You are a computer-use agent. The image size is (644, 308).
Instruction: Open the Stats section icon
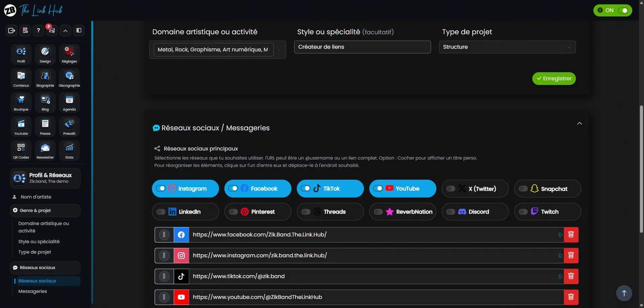tap(69, 150)
